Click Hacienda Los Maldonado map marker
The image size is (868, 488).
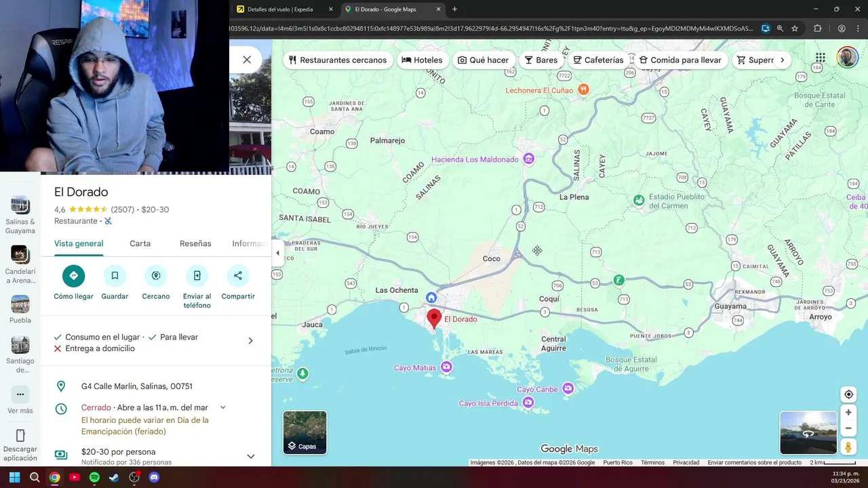[x=529, y=159]
